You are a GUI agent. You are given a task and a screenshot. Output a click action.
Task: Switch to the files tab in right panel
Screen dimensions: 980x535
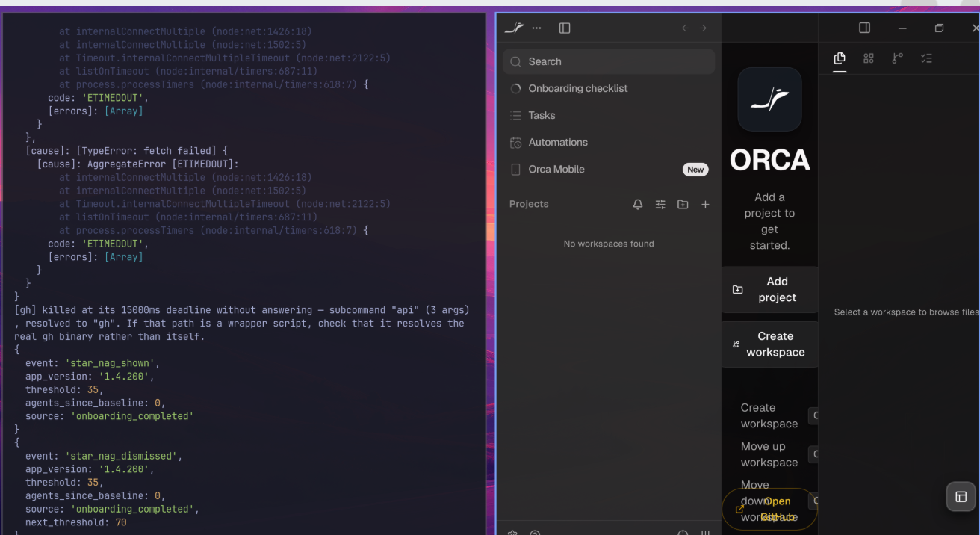pyautogui.click(x=840, y=58)
